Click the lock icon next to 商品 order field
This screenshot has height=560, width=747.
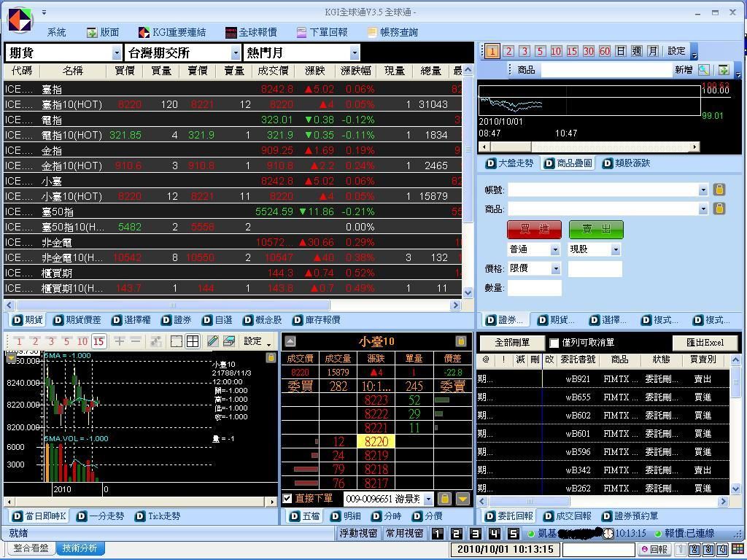click(719, 208)
